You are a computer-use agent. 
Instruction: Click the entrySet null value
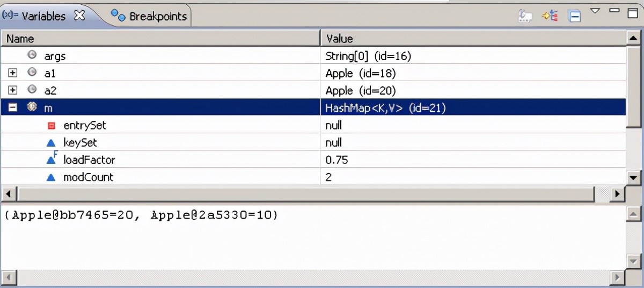333,125
